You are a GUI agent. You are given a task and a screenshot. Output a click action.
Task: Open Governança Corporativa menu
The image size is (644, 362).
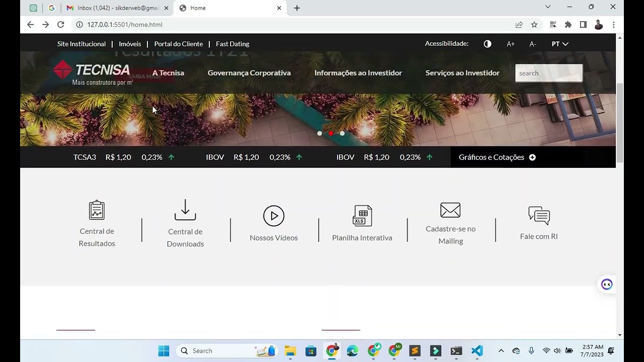[x=249, y=73]
